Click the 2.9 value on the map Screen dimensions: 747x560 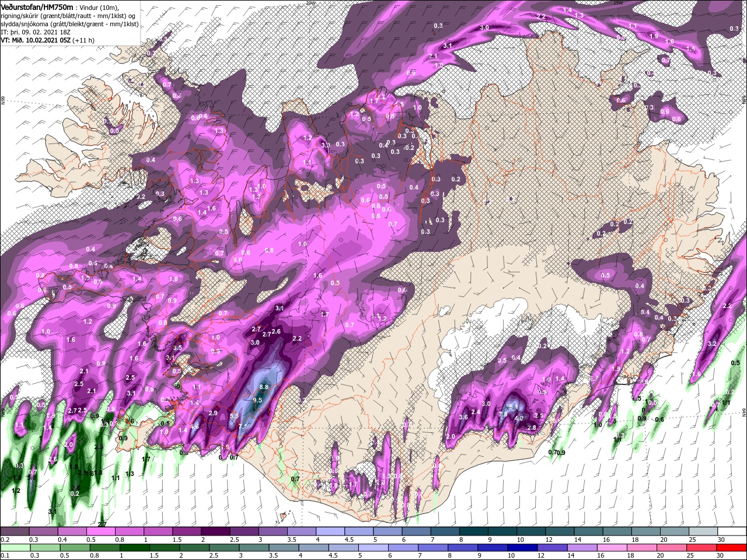point(213,413)
